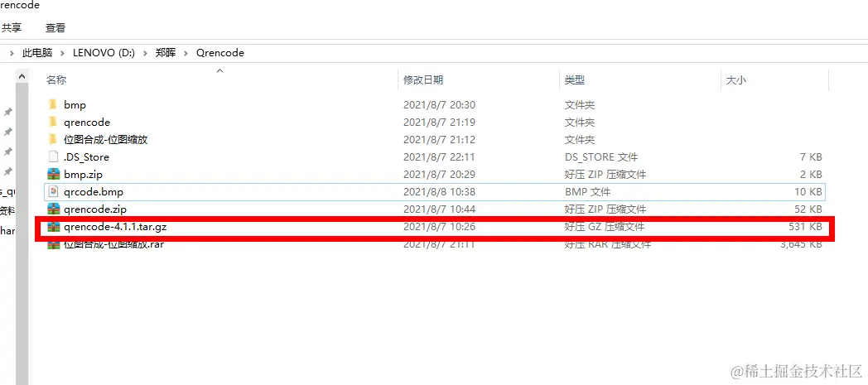Click the 2021/8/7 22:11 date cell

point(439,157)
